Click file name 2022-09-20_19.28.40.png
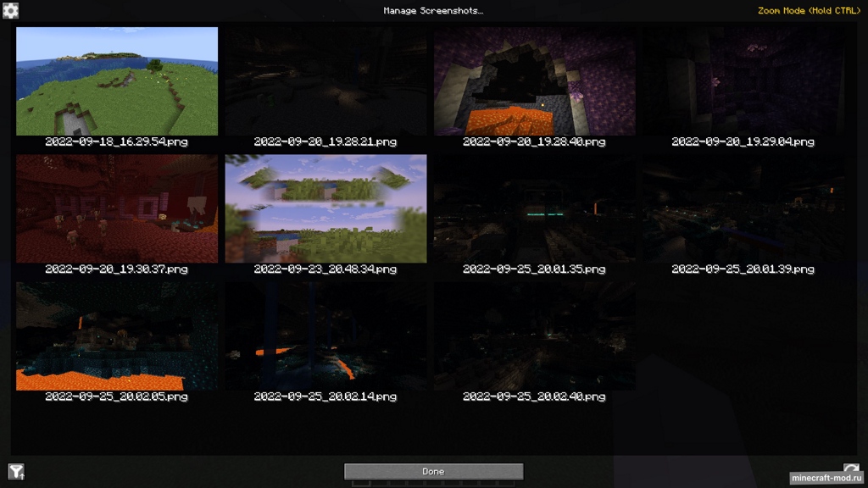This screenshot has height=488, width=868. pos(534,141)
